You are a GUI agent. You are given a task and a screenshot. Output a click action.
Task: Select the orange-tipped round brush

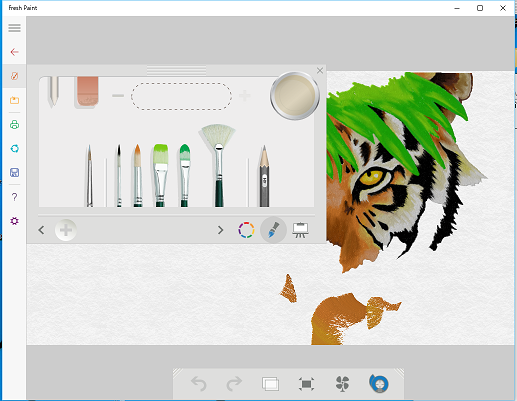tap(138, 176)
